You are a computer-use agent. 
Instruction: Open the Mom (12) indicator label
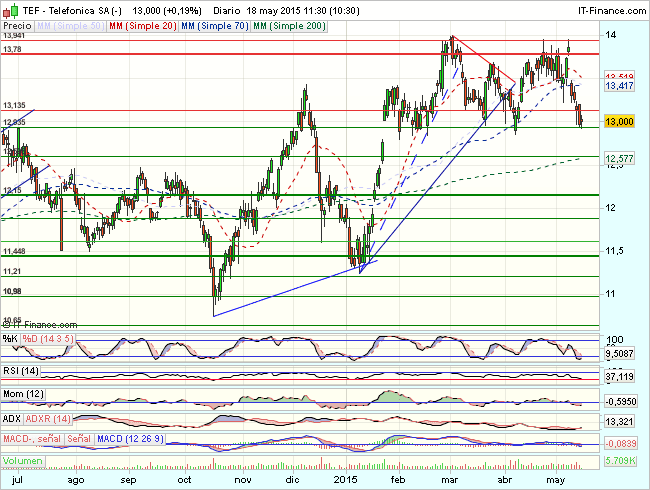[23, 394]
